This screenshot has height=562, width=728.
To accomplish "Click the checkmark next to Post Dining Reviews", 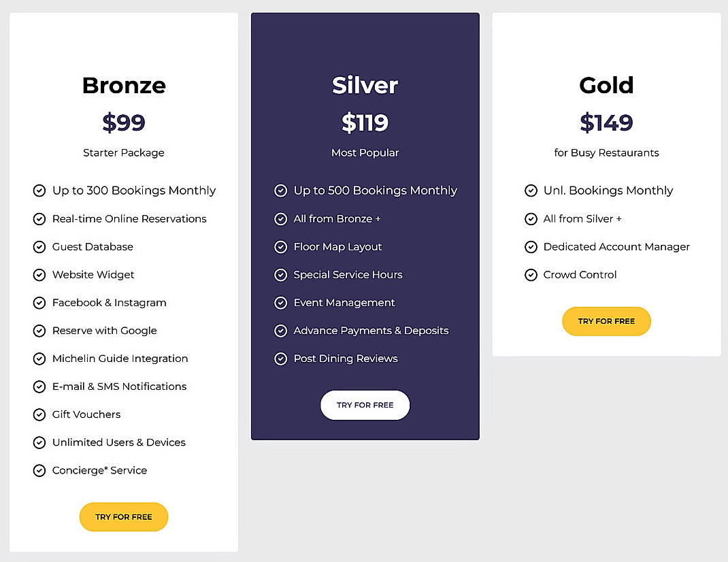I will (281, 359).
